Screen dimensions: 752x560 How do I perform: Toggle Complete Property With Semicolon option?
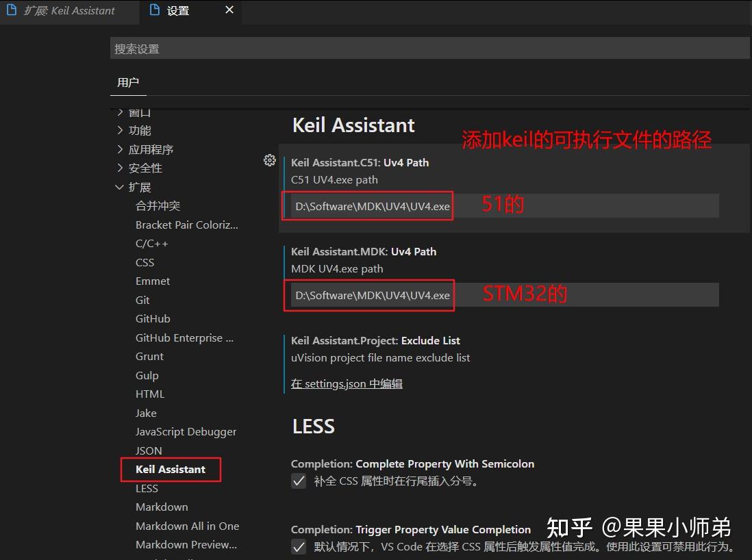click(298, 481)
